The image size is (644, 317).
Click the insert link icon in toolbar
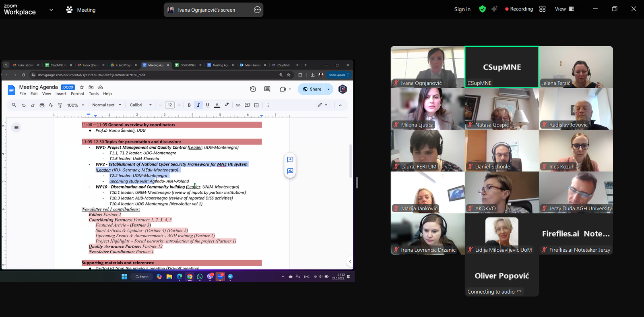[x=238, y=105]
